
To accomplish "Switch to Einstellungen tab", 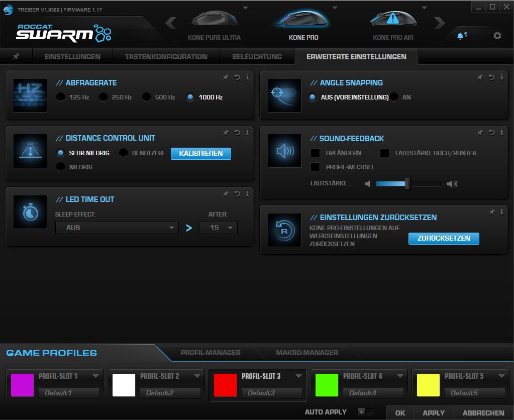I will [72, 57].
